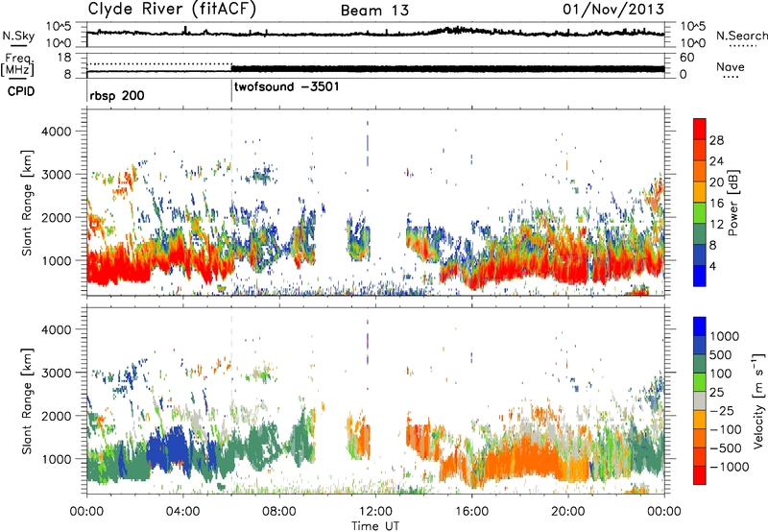Image resolution: width=768 pixels, height=532 pixels.
Task: Select the '-1000' label on the velocity colorbar
Action: pos(730,467)
